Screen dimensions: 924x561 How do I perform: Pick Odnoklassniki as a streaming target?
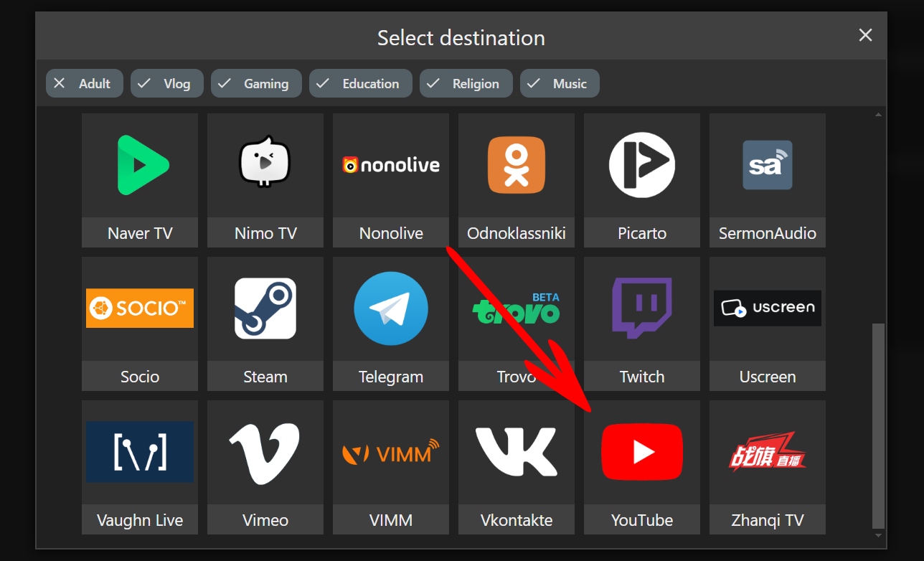516,181
